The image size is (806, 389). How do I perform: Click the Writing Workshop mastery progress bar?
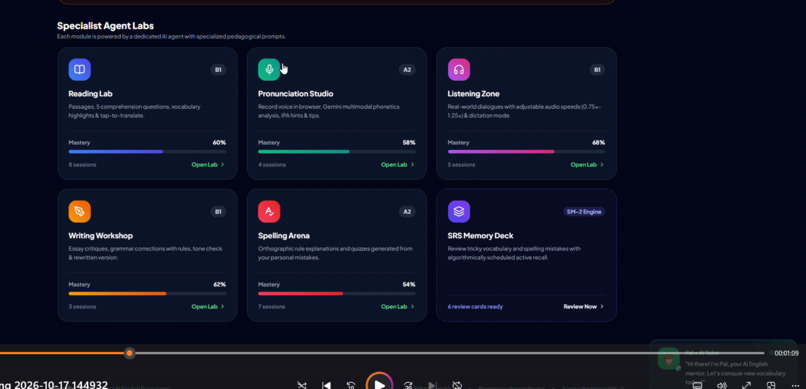pos(147,293)
